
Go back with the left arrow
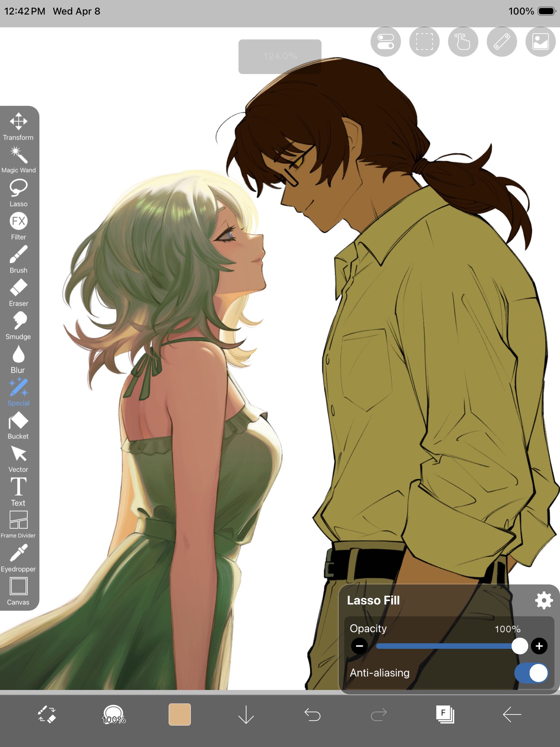pyautogui.click(x=512, y=715)
